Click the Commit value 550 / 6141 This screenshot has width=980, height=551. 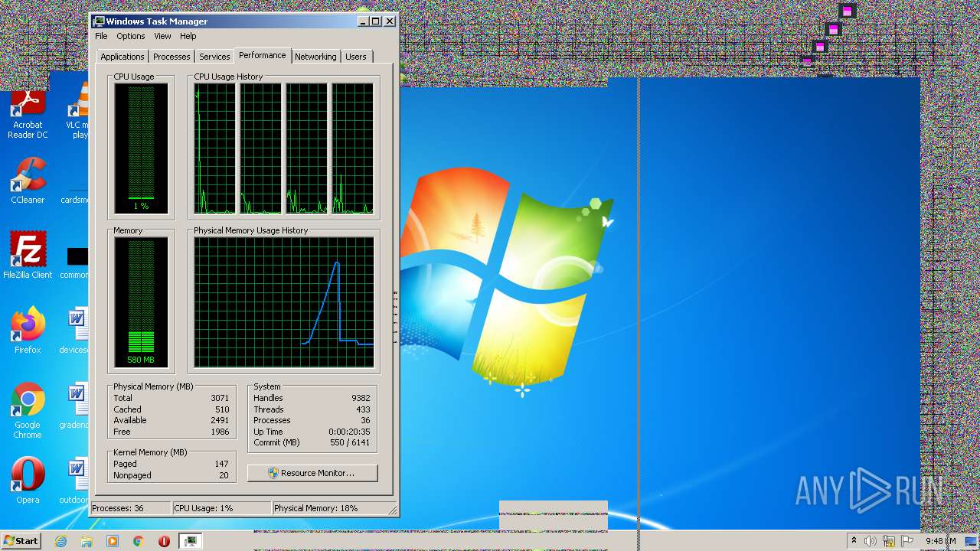pyautogui.click(x=350, y=442)
